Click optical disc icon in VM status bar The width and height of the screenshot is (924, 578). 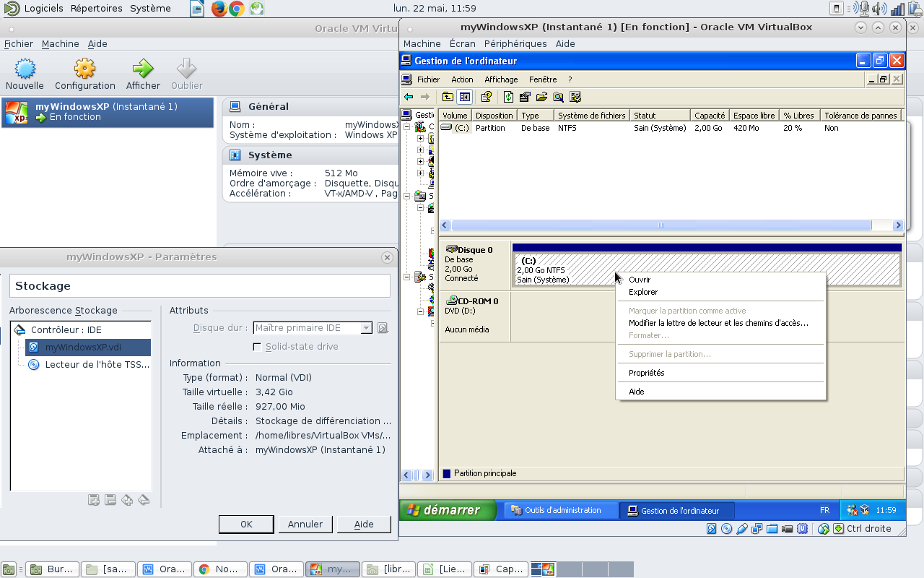point(726,529)
